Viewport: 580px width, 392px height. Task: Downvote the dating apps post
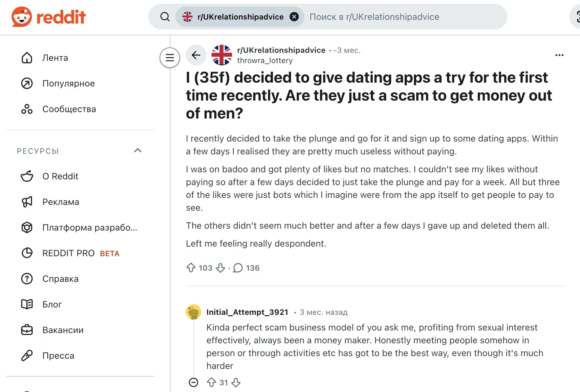[220, 268]
